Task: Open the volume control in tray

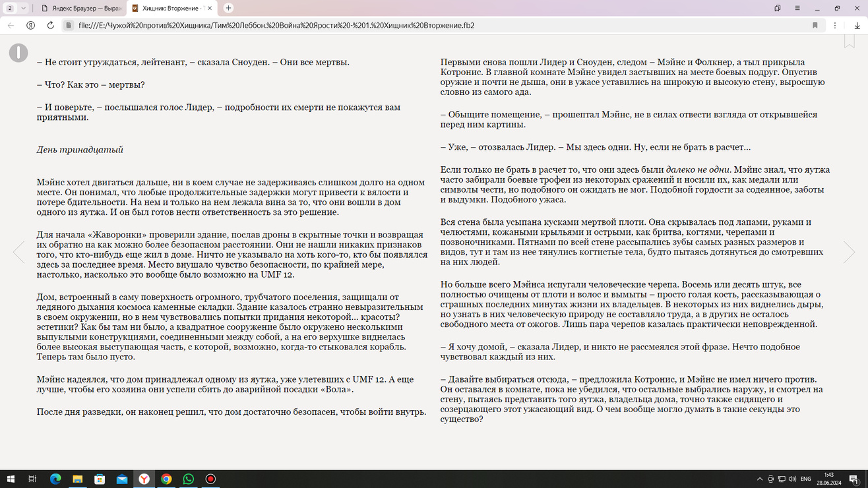Action: [792, 479]
